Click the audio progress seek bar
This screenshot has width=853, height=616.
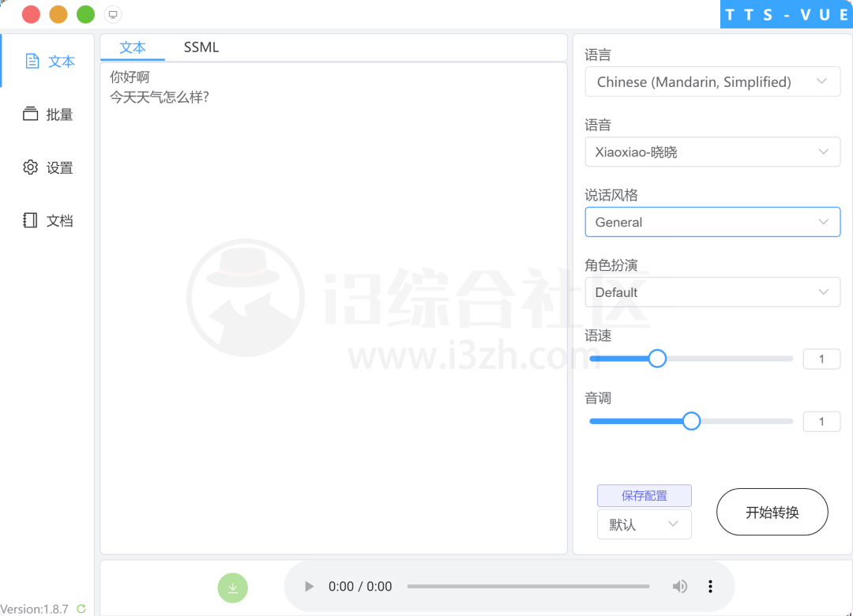click(528, 587)
